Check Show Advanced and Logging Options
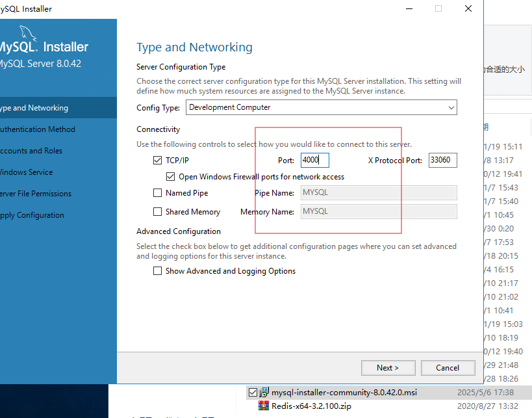The width and height of the screenshot is (532, 418). coord(157,271)
